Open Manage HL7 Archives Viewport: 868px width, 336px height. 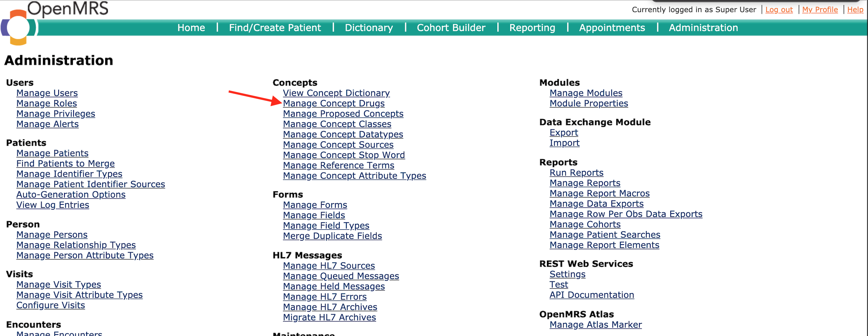click(x=330, y=307)
